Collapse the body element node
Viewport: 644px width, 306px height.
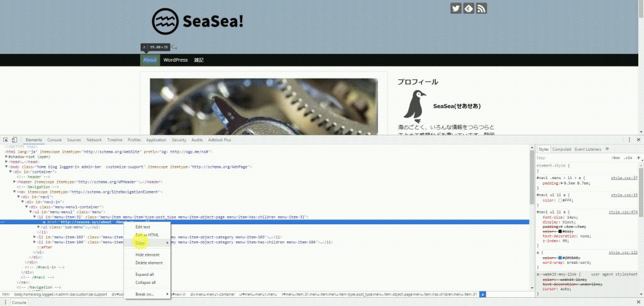tap(6, 167)
